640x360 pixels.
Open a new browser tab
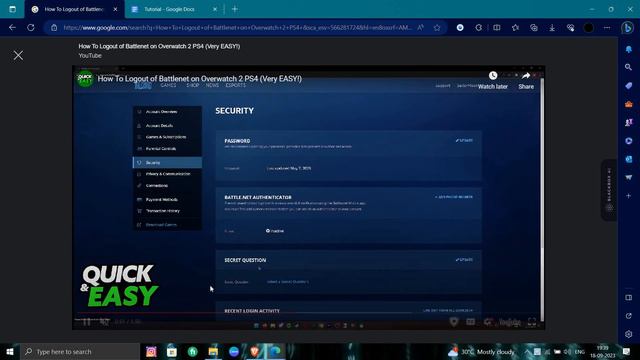tap(235, 9)
